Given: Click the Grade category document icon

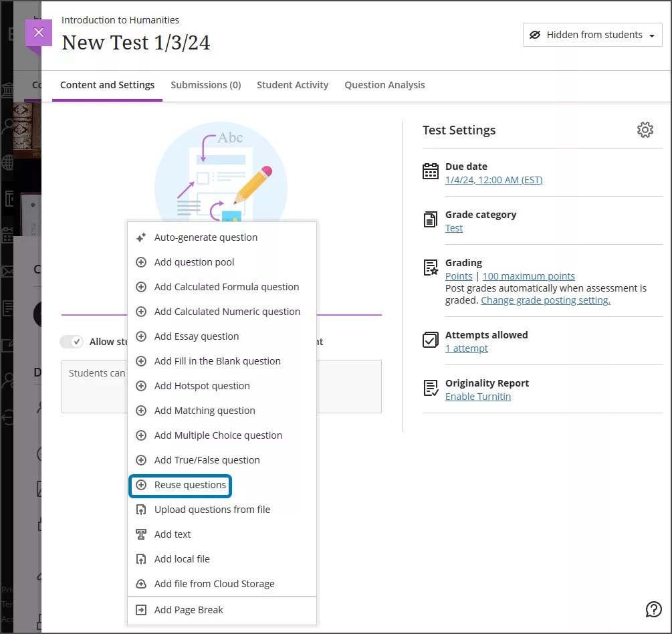Looking at the screenshot, I should click(x=430, y=220).
